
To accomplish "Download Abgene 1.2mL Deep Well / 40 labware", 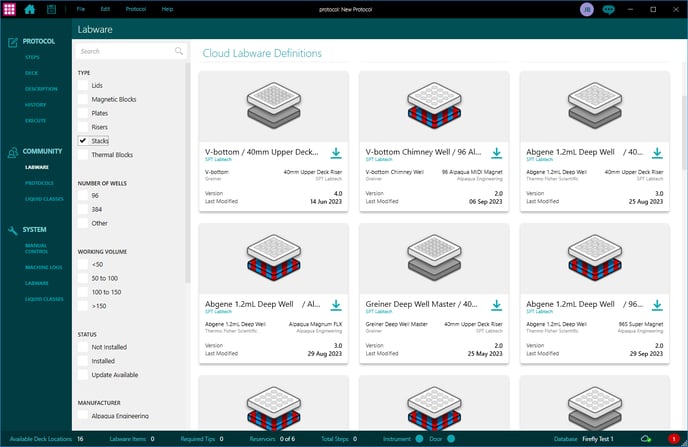I will tap(657, 153).
